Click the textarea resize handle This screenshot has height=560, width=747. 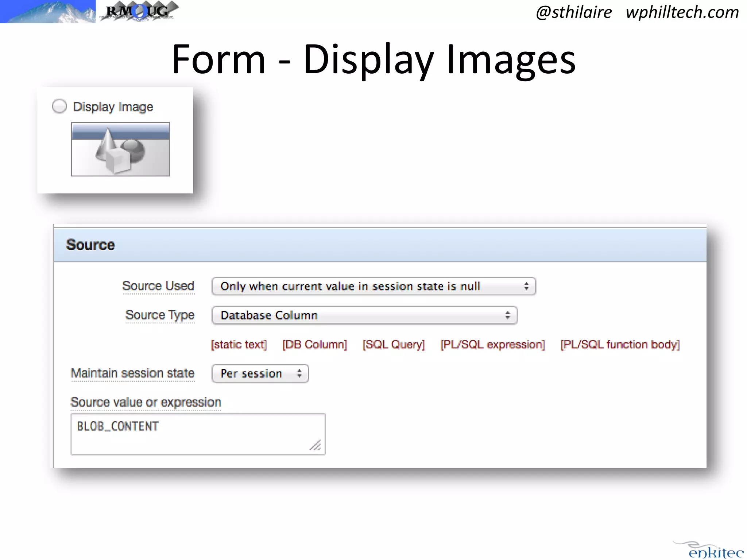click(316, 445)
